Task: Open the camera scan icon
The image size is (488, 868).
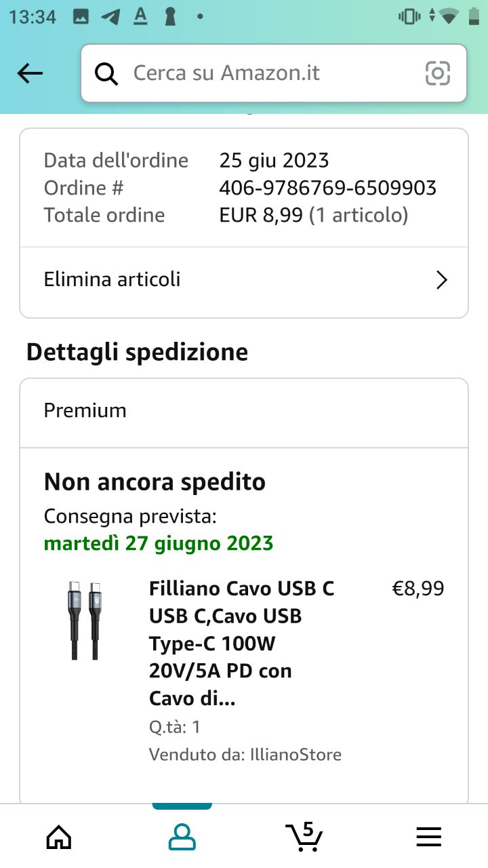Action: pyautogui.click(x=437, y=73)
